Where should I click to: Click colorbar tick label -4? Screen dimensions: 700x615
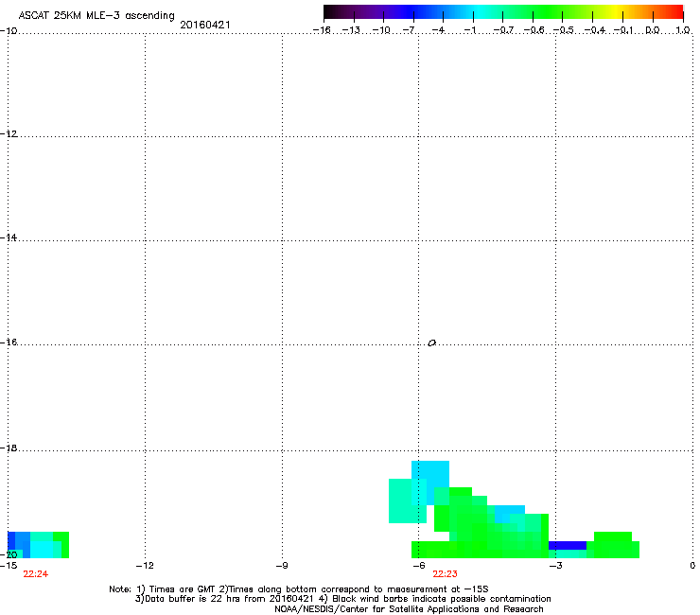pyautogui.click(x=438, y=30)
